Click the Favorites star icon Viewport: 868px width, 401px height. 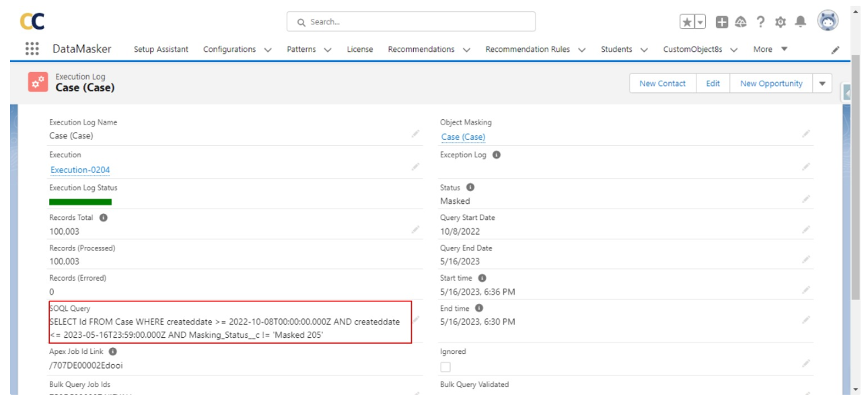[687, 22]
